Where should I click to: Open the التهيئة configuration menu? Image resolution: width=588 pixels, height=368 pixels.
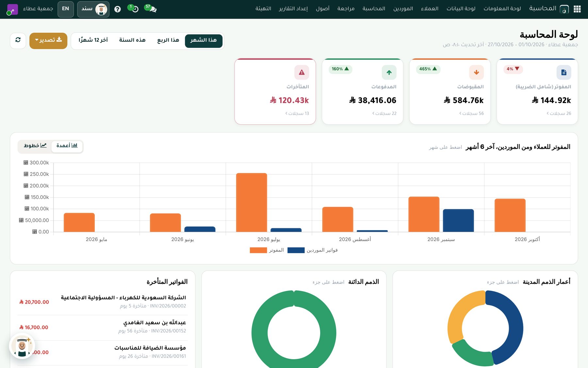[x=263, y=9]
